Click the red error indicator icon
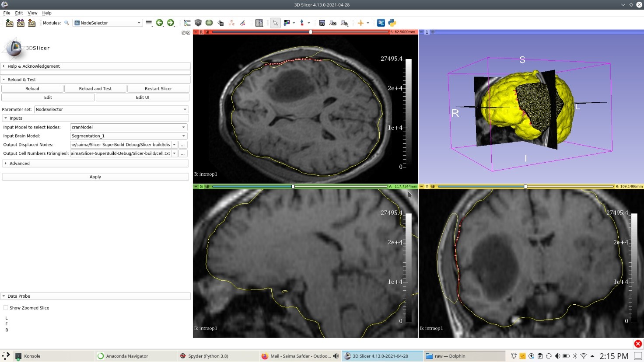644x362 pixels. (638, 344)
